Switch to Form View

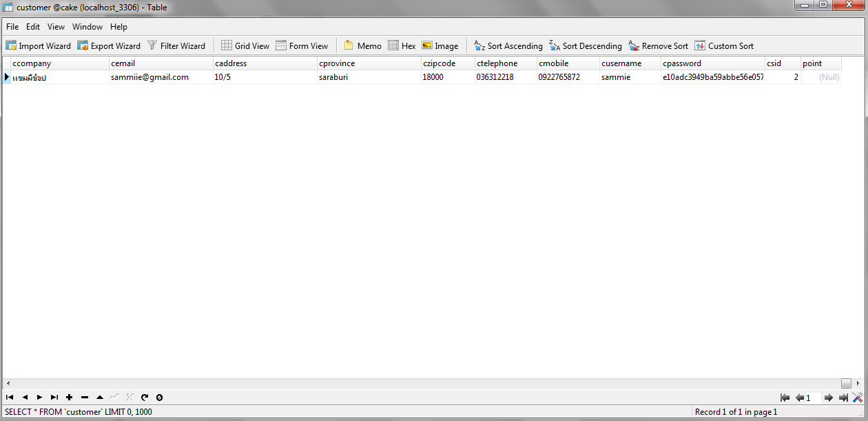pos(302,46)
